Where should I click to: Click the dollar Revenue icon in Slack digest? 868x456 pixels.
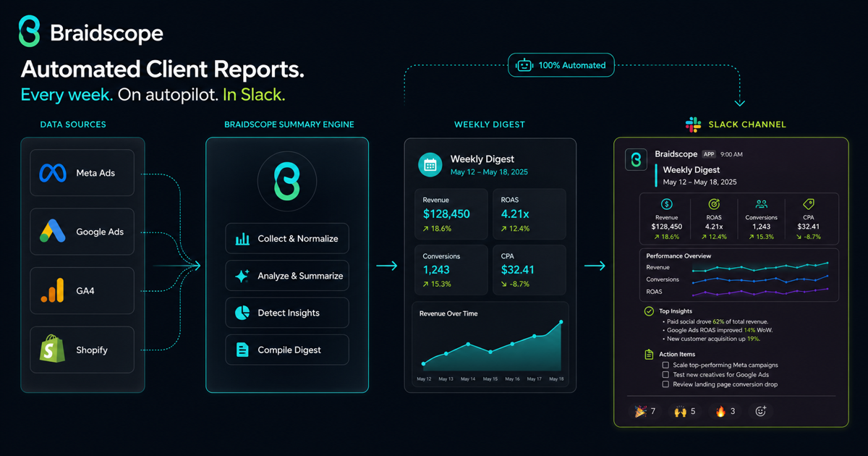coord(667,204)
